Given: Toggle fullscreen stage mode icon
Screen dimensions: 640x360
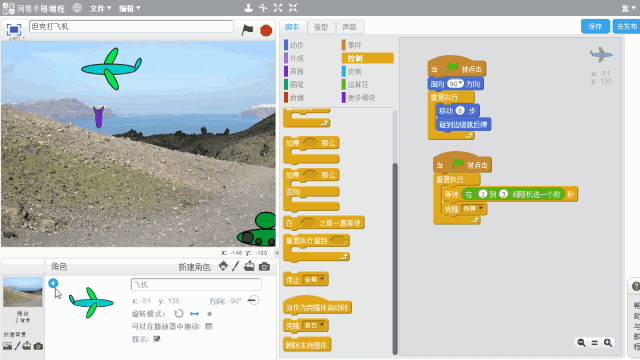Looking at the screenshot, I should [x=14, y=30].
